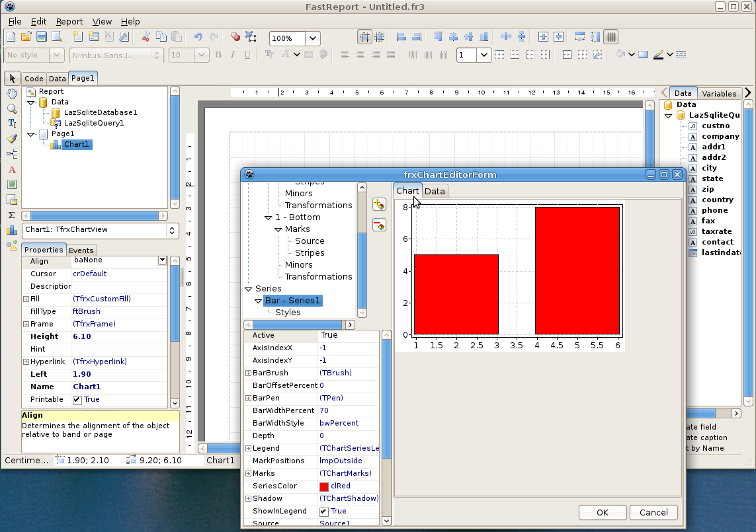
Task: Space objects equally horizontally
Action: [506, 37]
